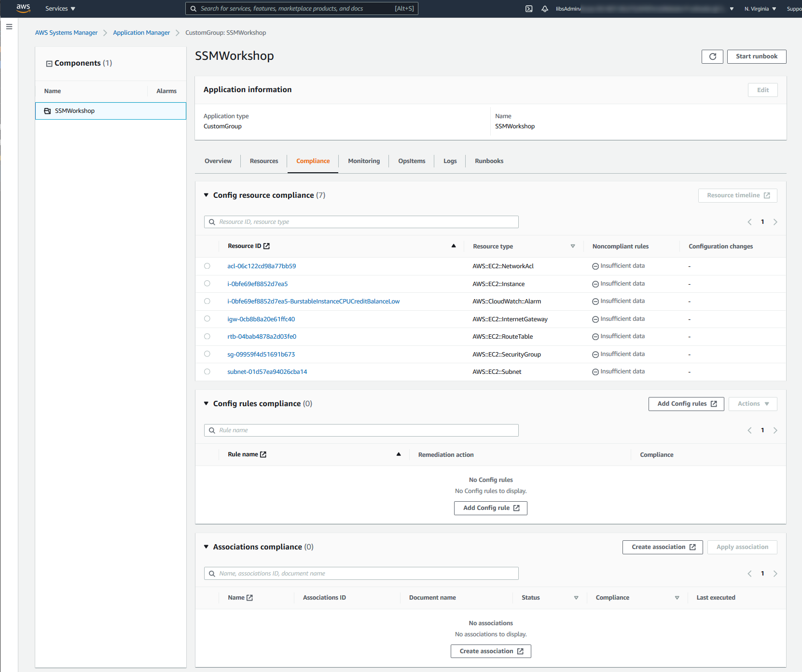Viewport: 802px width, 672px height.
Task: Open the Resource type column filter
Action: (573, 246)
